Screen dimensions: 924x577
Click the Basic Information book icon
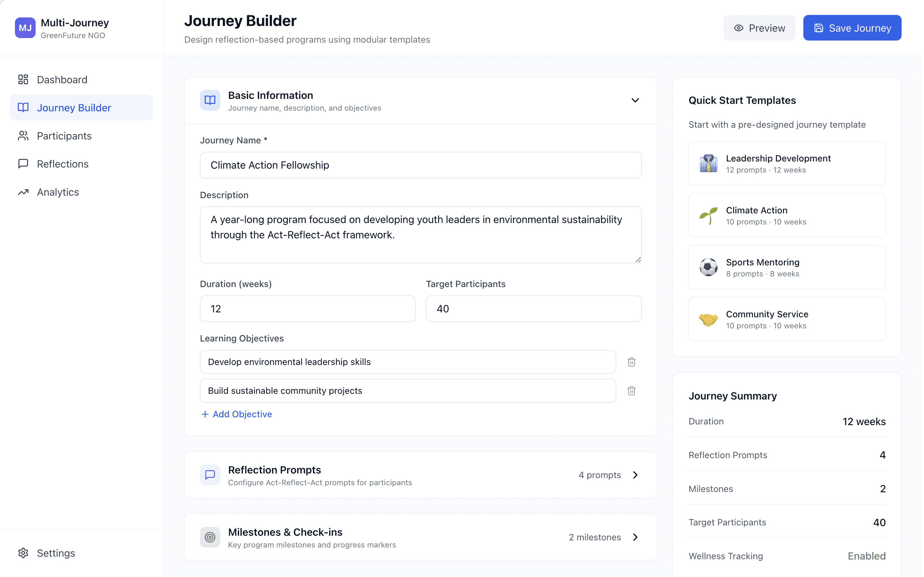tap(210, 101)
